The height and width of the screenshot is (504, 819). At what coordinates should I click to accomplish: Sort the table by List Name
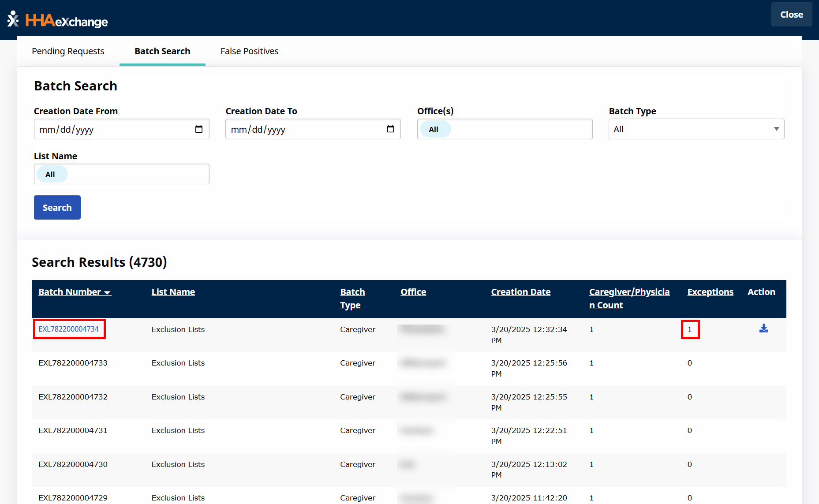point(173,291)
